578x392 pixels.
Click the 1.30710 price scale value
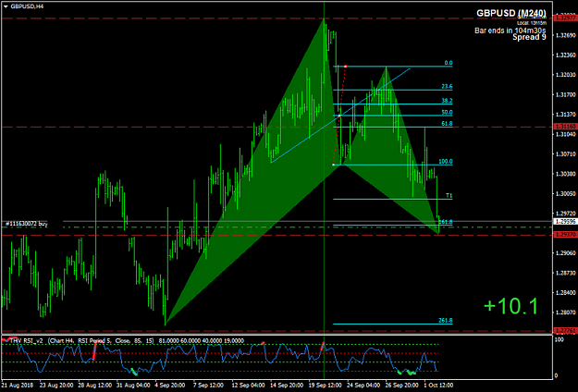coord(566,154)
